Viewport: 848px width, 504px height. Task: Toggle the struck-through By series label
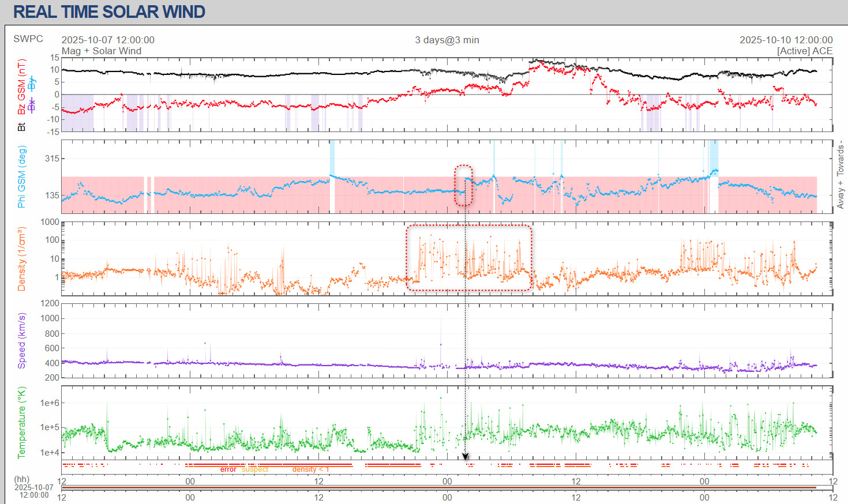click(32, 83)
